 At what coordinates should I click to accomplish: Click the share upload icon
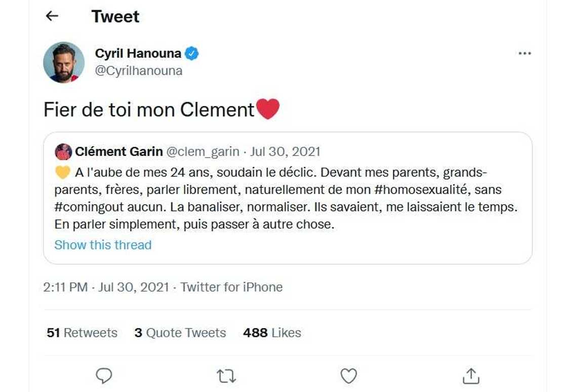471,376
